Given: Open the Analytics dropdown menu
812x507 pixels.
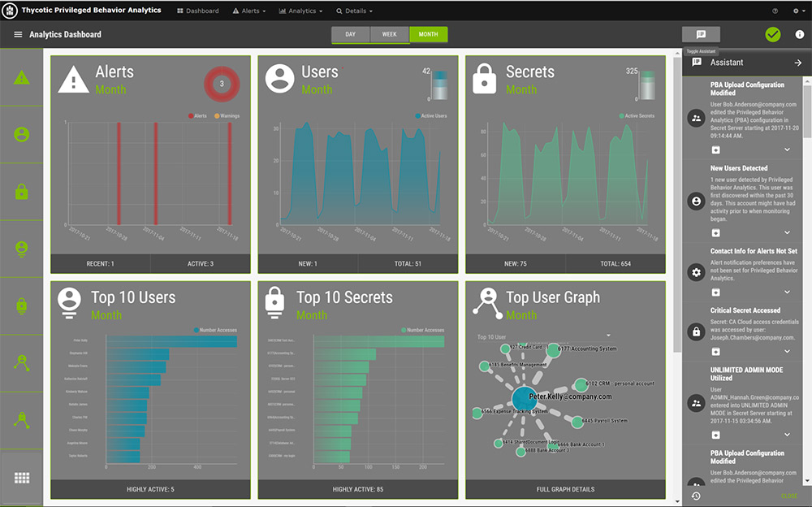Looking at the screenshot, I should click(300, 11).
